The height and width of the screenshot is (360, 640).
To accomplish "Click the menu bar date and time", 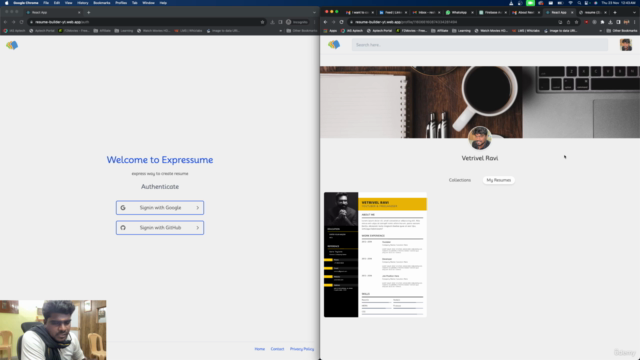I will click(x=619, y=3).
